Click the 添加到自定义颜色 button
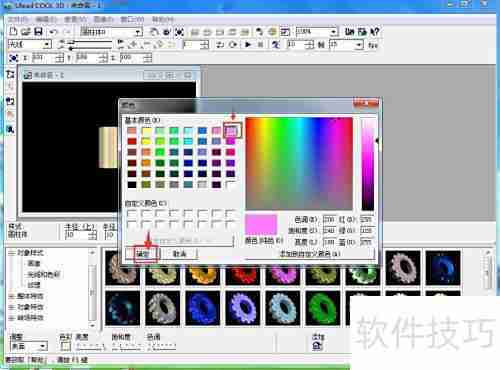Image resolution: width=500 pixels, height=370 pixels. (310, 254)
